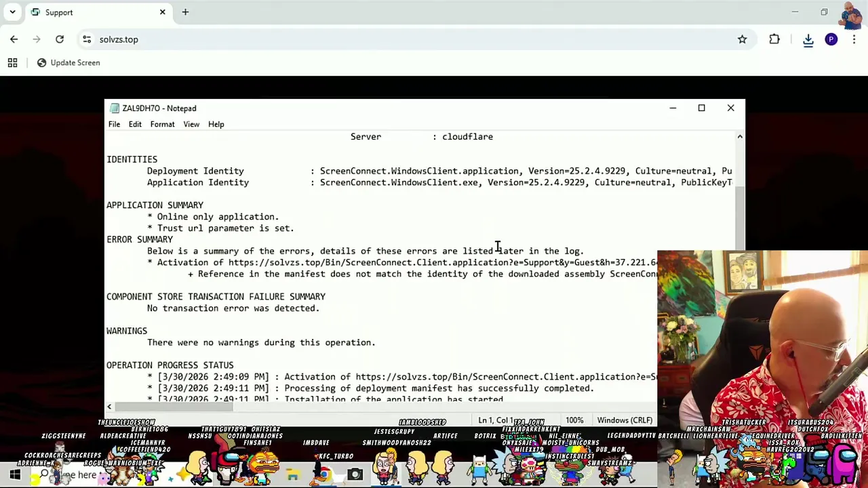Click Notepad's vertical scroll up arrow
The height and width of the screenshot is (488, 868).
click(x=740, y=137)
